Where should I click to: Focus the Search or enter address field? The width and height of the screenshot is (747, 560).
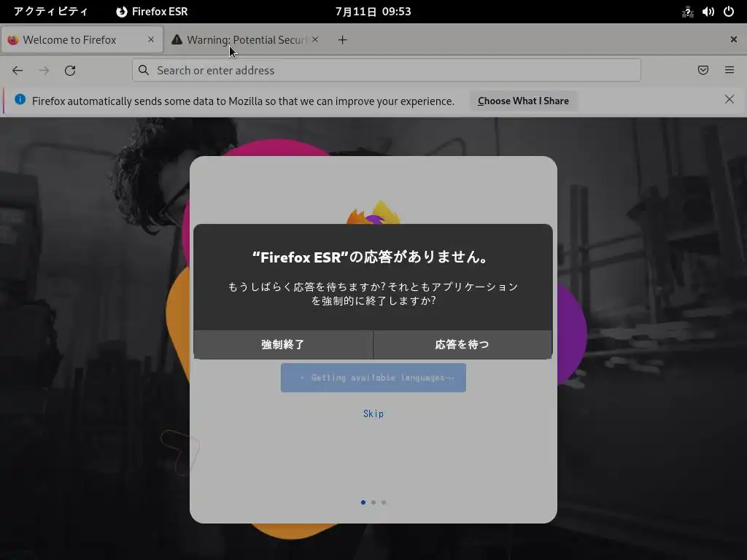tap(387, 71)
